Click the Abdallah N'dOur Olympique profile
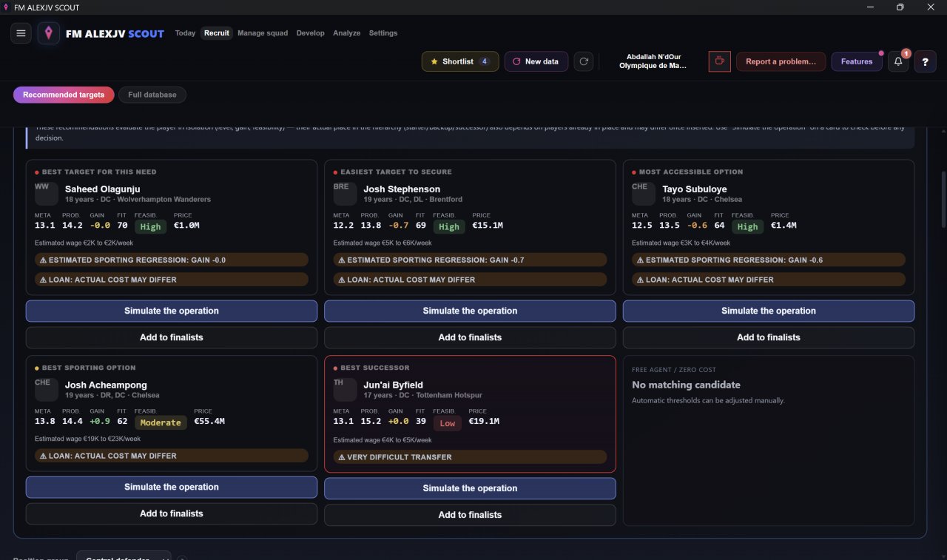Image resolution: width=947 pixels, height=560 pixels. coord(653,61)
